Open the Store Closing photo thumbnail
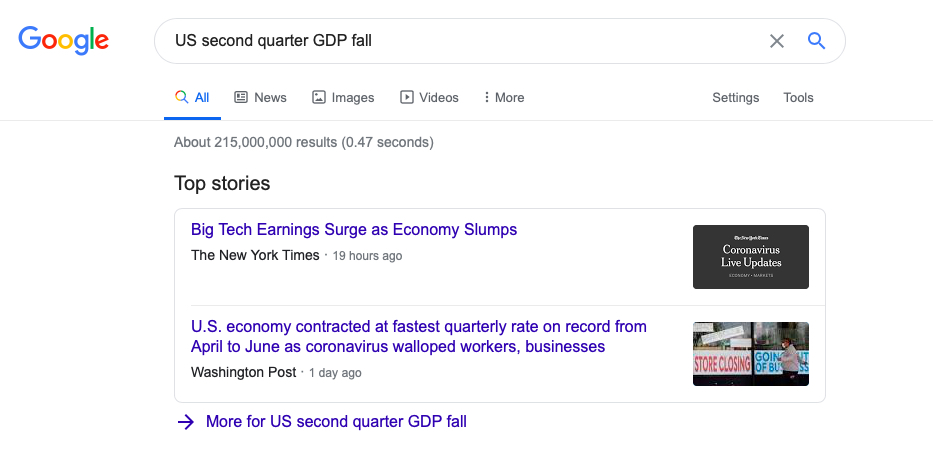 750,354
